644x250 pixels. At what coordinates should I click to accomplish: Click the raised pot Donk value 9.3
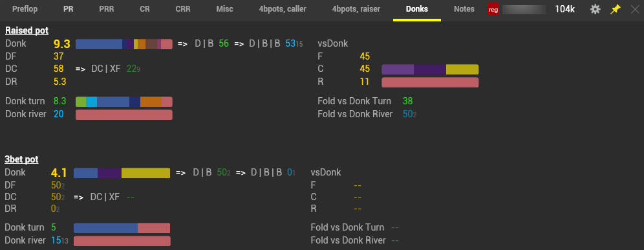(x=62, y=44)
